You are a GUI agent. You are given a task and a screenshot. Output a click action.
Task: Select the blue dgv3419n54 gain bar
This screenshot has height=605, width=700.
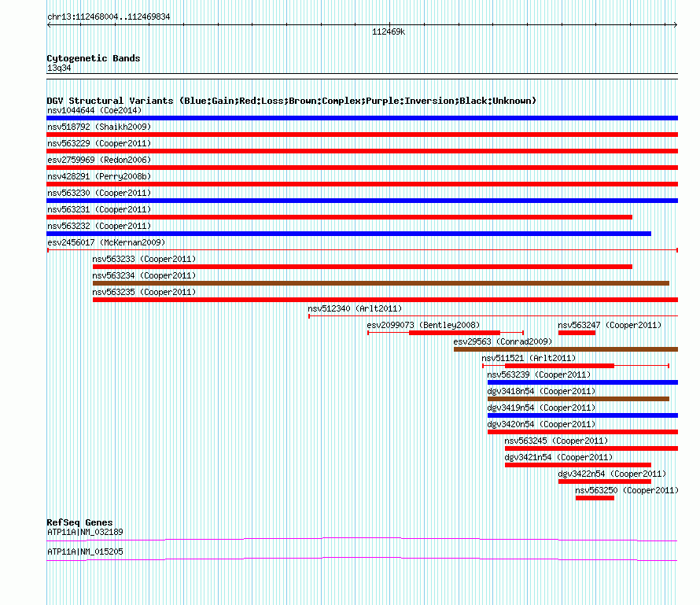click(x=583, y=415)
